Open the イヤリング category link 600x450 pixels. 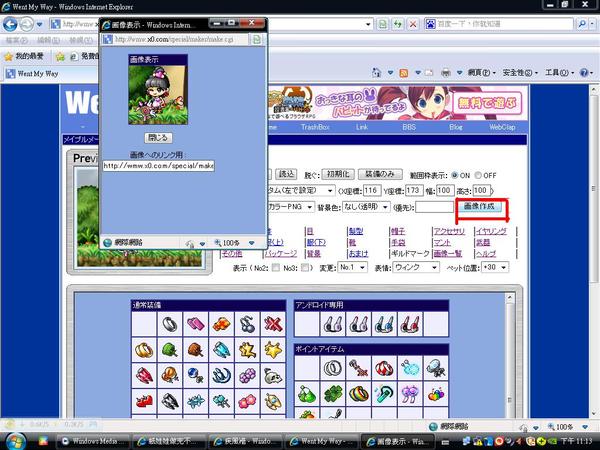pos(491,231)
